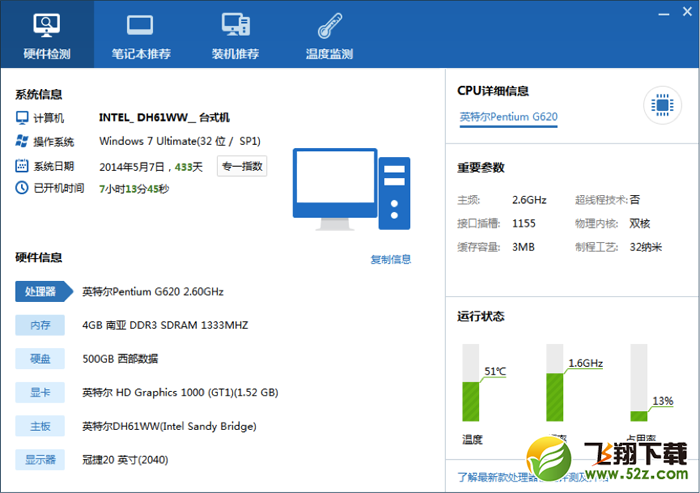Click Windows 7 Ultimate(32 位 / SP1) text
The height and width of the screenshot is (493, 700).
click(180, 141)
